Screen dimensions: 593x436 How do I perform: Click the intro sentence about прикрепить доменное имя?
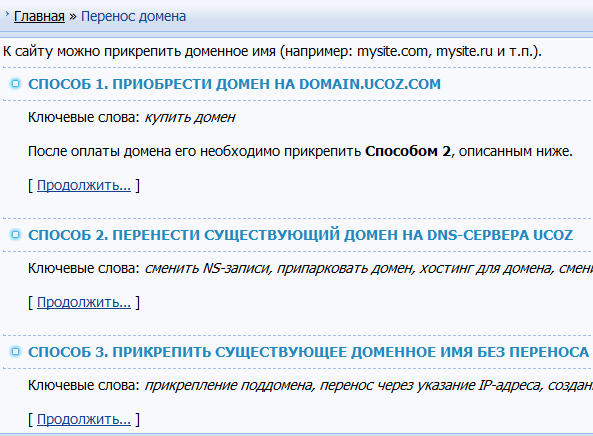[272, 51]
